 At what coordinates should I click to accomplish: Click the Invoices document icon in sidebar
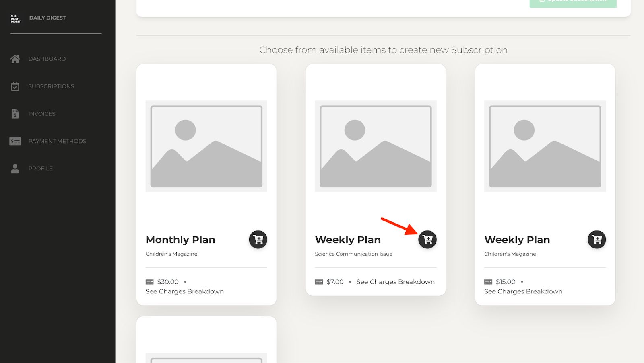click(15, 113)
